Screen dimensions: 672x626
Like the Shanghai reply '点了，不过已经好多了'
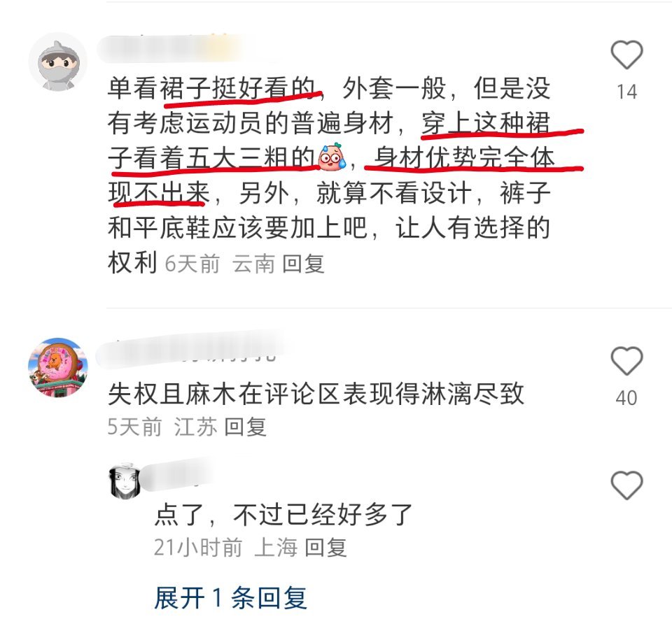[x=626, y=485]
